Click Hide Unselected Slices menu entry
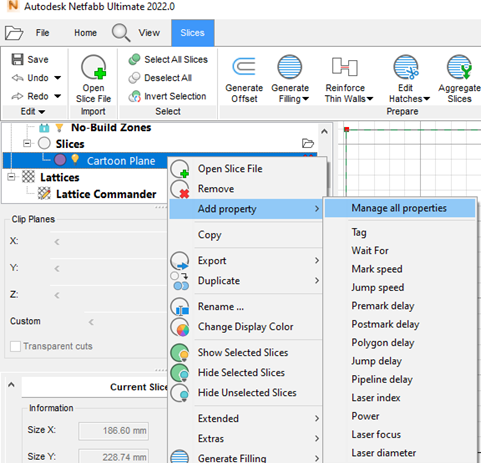Image resolution: width=481 pixels, height=463 pixels. [x=247, y=393]
